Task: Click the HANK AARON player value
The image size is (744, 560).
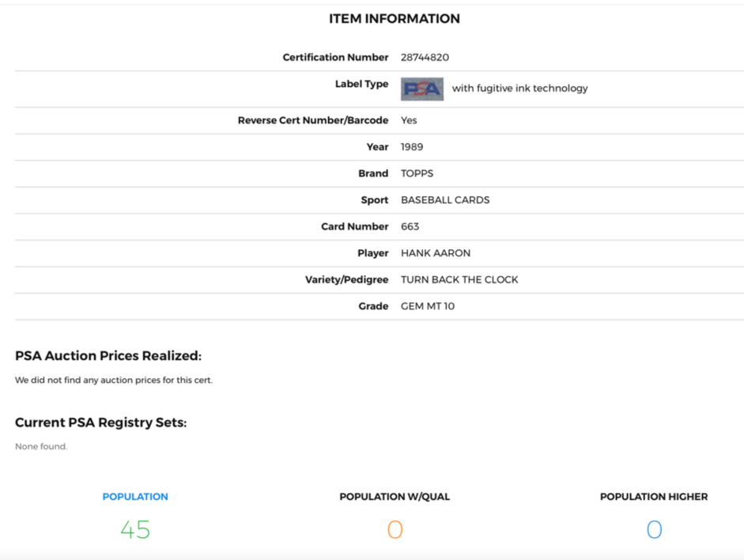Action: tap(435, 253)
